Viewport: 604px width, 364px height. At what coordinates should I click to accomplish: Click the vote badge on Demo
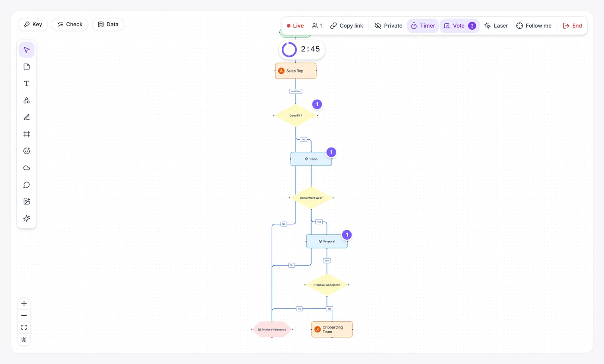coord(331,152)
